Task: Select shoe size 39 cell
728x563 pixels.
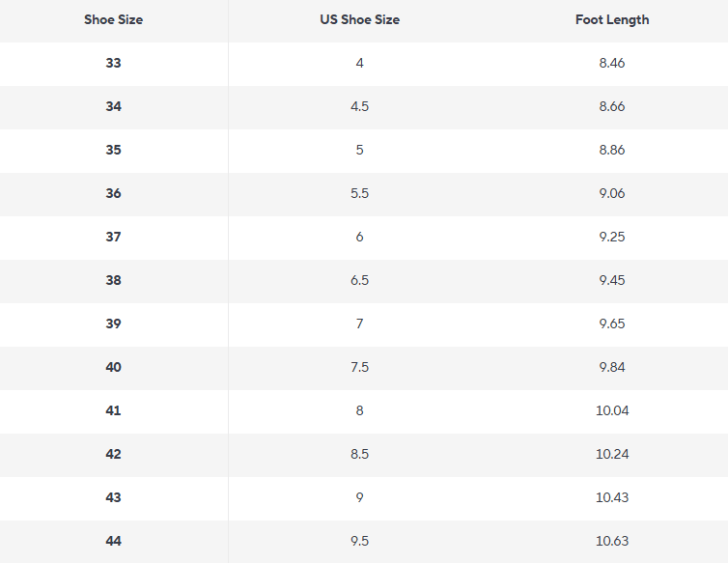Action: pyautogui.click(x=113, y=324)
